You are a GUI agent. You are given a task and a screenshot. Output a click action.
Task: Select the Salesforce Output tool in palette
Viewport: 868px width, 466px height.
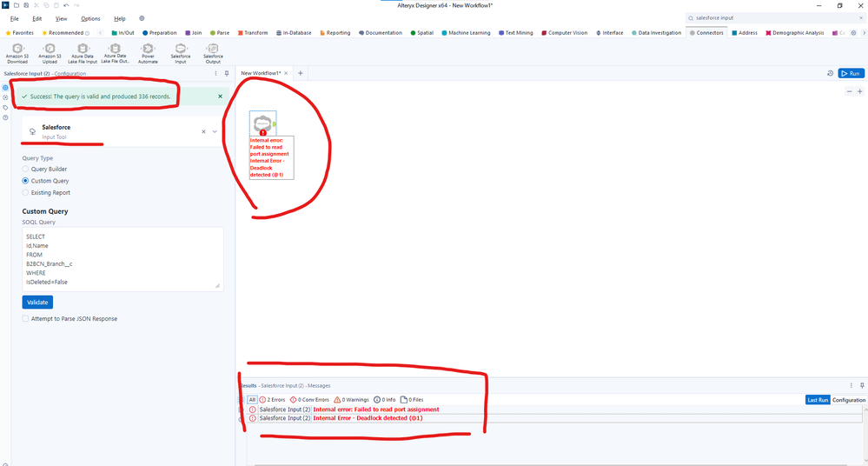[213, 53]
